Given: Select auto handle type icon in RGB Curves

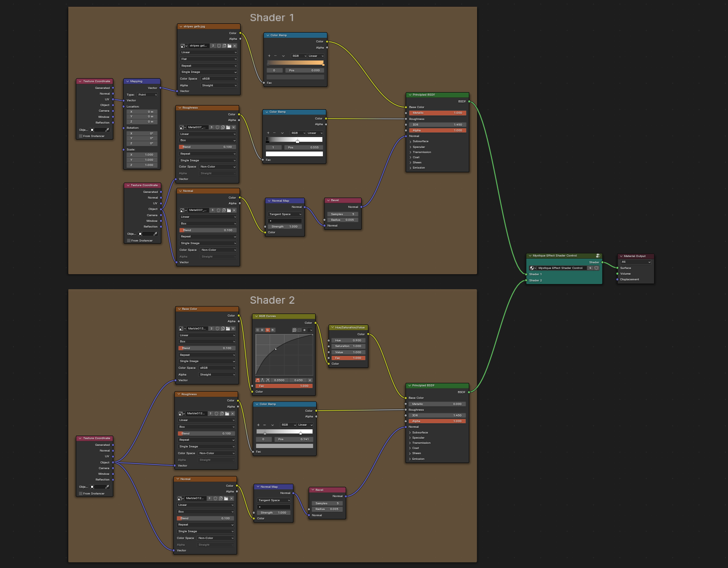Looking at the screenshot, I should 258,380.
